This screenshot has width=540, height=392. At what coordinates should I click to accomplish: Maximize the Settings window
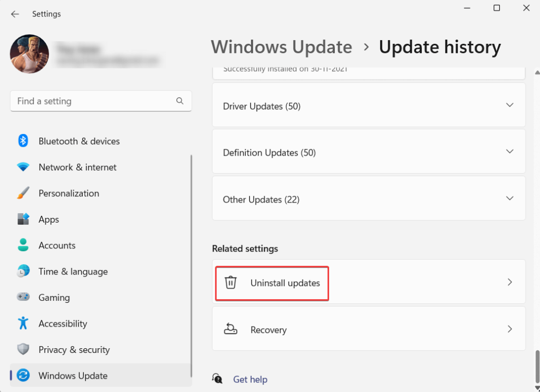497,8
